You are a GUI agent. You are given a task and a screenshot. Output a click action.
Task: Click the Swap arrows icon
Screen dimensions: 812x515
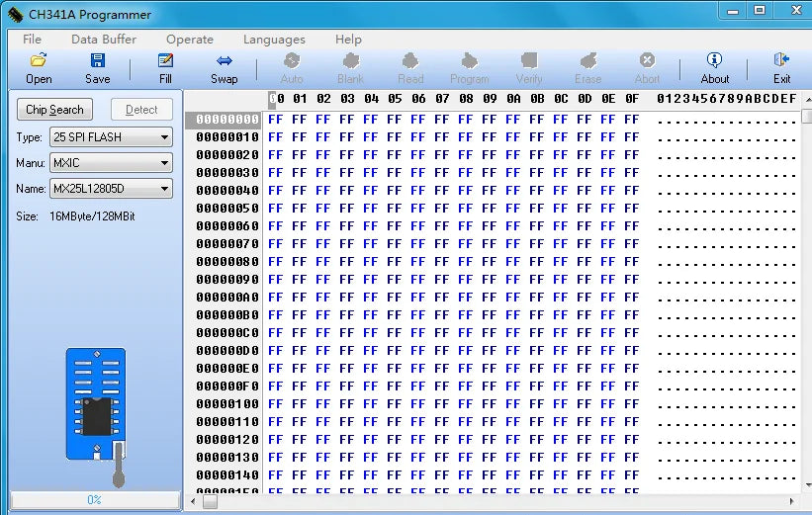coord(225,61)
